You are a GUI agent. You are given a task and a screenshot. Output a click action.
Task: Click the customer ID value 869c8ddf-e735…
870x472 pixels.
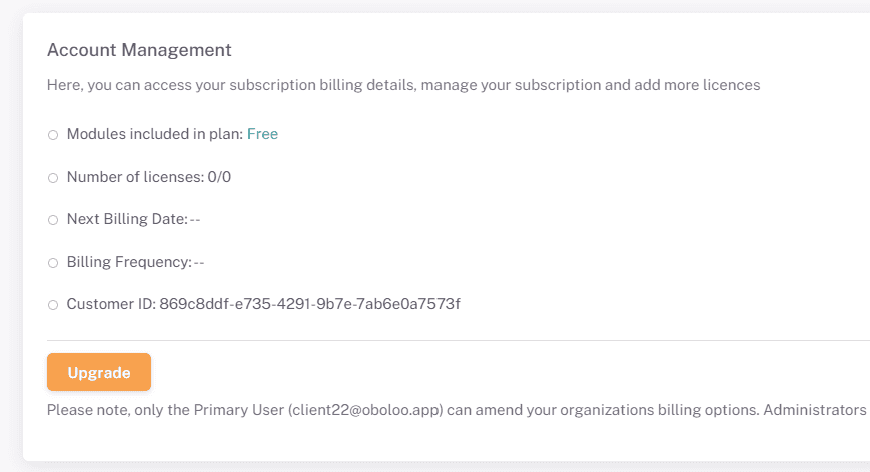[x=310, y=304]
